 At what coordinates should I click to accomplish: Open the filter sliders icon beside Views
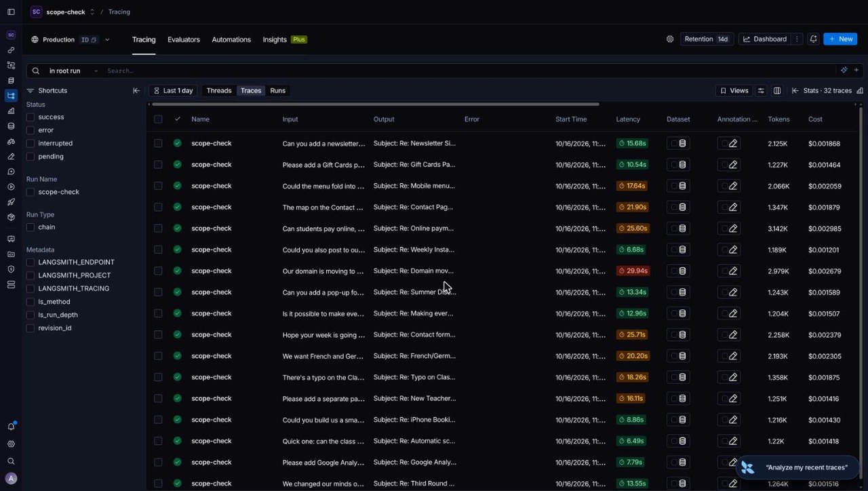tap(761, 91)
